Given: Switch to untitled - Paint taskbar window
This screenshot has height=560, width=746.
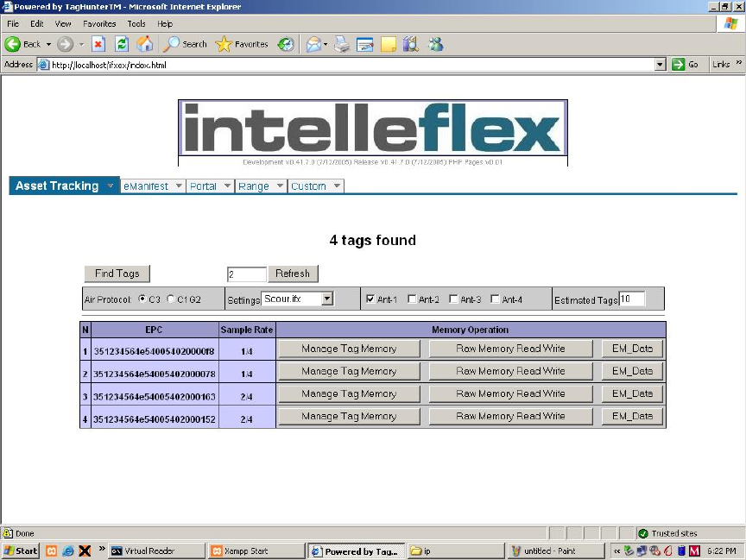Looking at the screenshot, I should click(555, 551).
